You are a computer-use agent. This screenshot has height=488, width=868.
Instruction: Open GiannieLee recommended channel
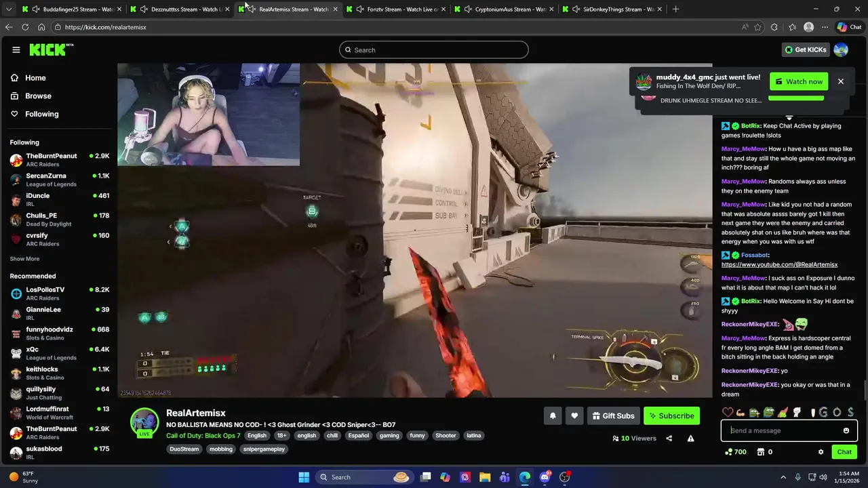[x=59, y=313]
